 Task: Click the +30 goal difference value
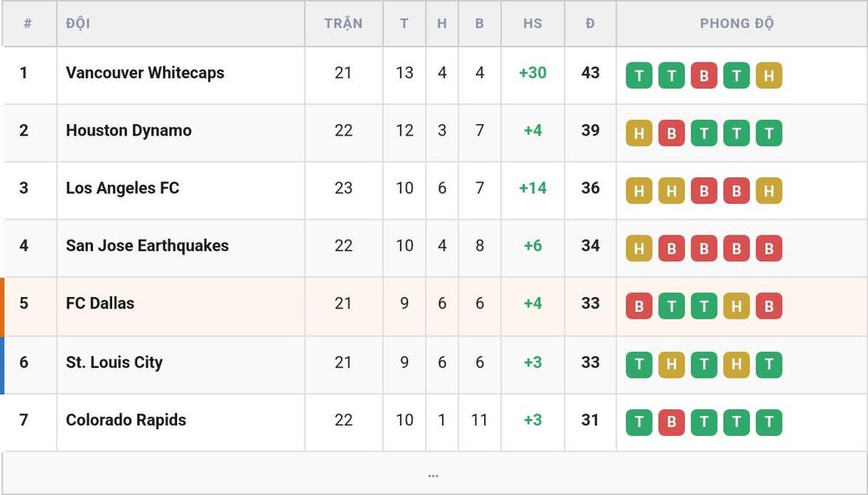(x=533, y=73)
